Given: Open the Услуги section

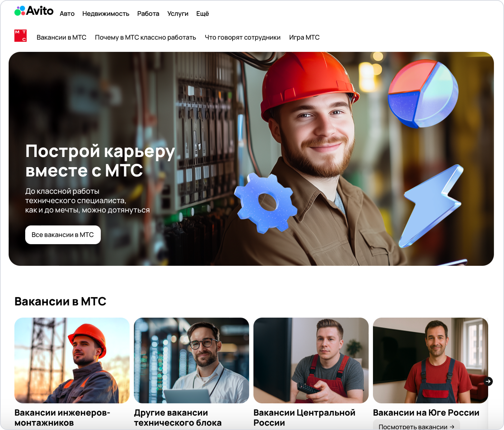Looking at the screenshot, I should [x=178, y=14].
